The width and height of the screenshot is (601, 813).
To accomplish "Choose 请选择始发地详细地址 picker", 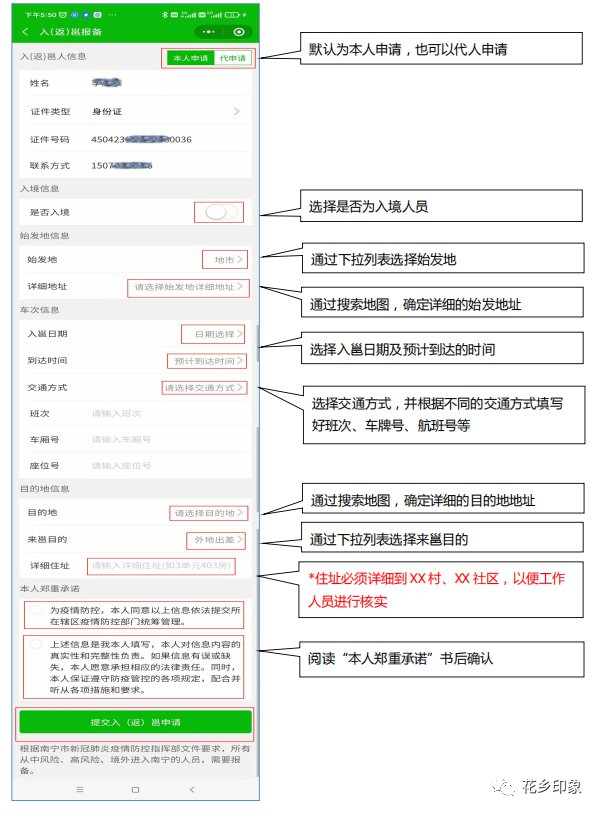I will coord(188,287).
